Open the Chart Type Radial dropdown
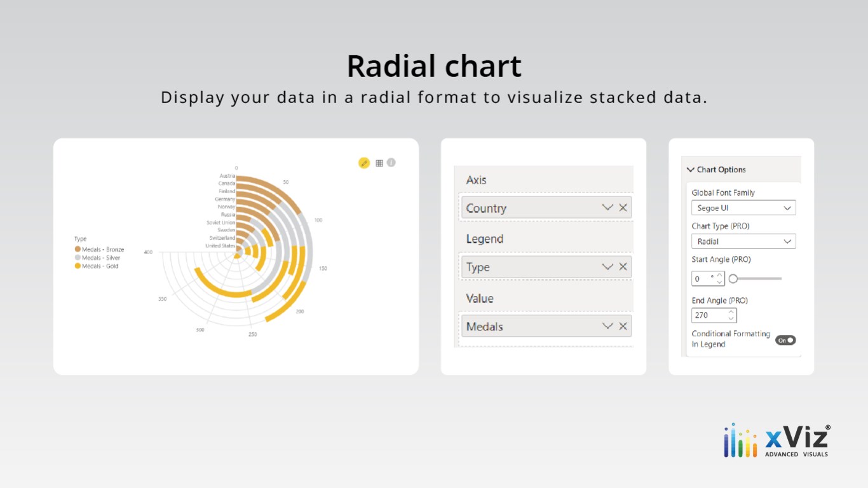This screenshot has height=488, width=868. click(743, 241)
